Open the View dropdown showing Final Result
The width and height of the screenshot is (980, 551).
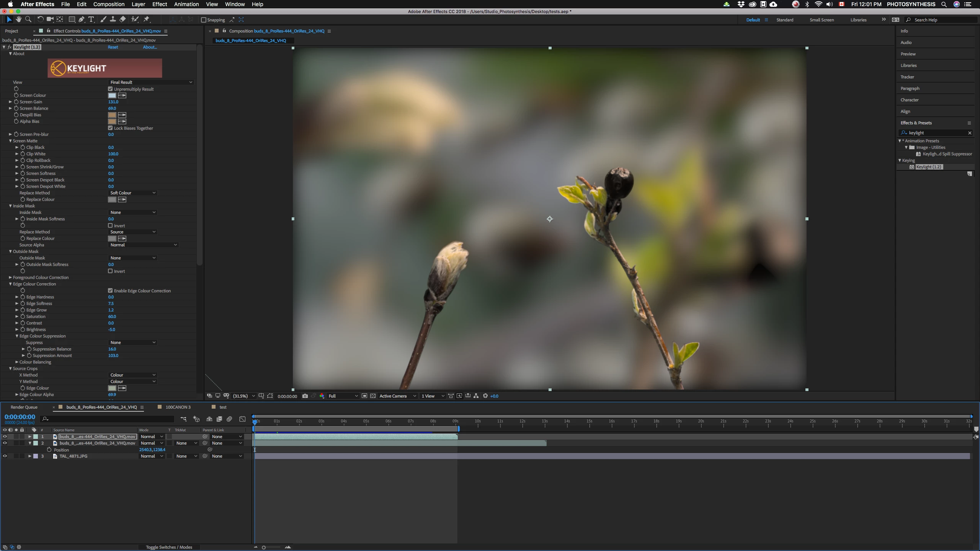[x=151, y=82]
